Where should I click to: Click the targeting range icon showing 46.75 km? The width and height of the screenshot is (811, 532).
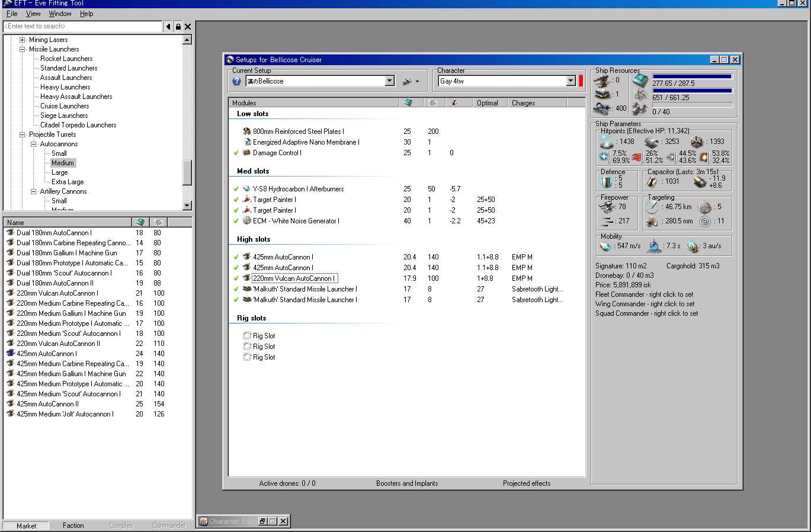(x=652, y=207)
